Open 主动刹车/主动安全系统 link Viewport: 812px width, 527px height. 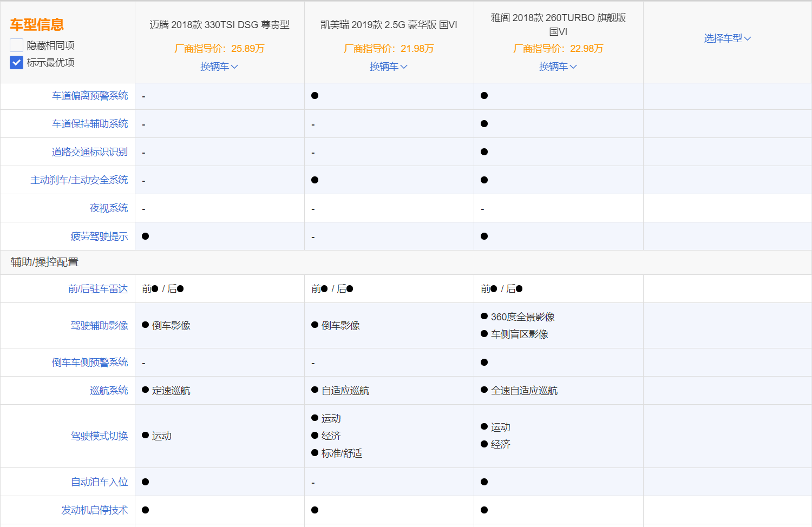tap(79, 180)
